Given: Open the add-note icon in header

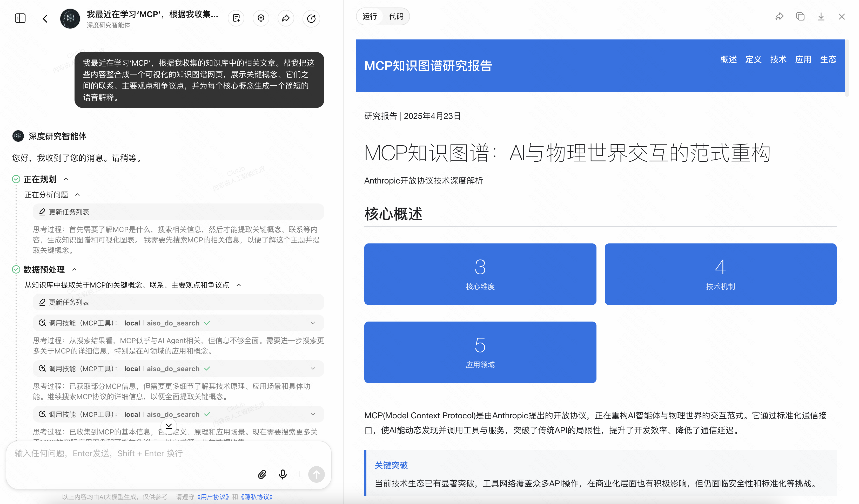Looking at the screenshot, I should coord(236,18).
